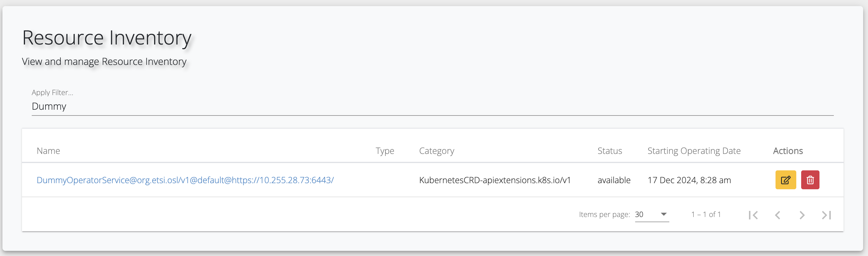Click the yellow edit resource icon
The width and height of the screenshot is (868, 256).
786,180
